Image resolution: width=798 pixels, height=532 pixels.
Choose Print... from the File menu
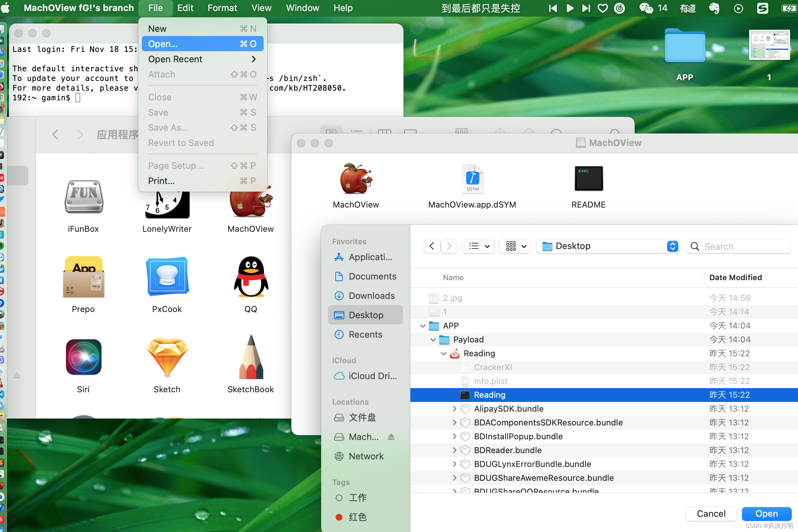(202, 181)
